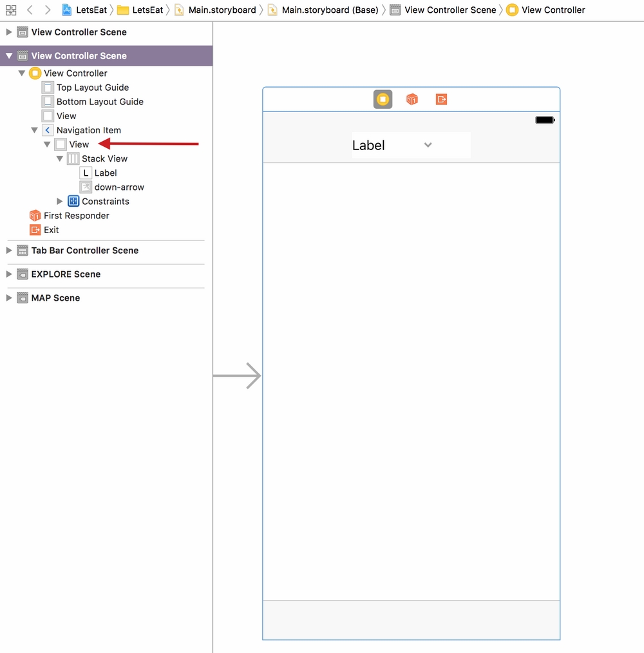Go back using the left chevron
The width and height of the screenshot is (644, 653).
click(30, 10)
